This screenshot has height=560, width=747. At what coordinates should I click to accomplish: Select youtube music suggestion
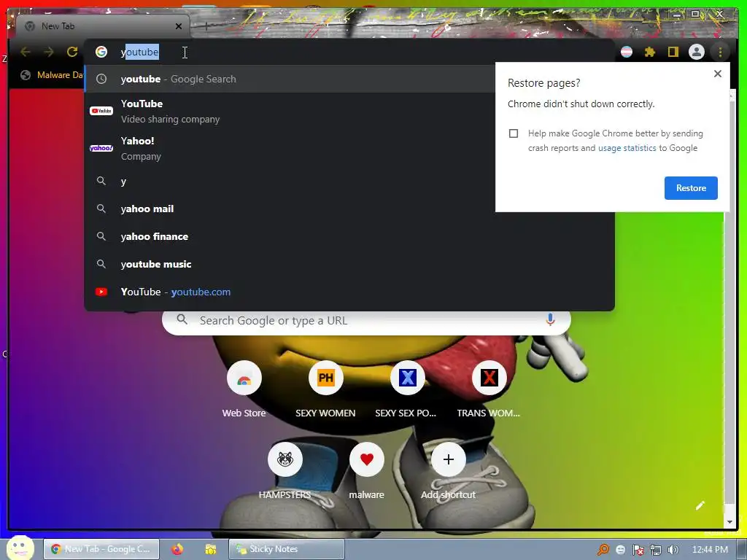[349, 264]
